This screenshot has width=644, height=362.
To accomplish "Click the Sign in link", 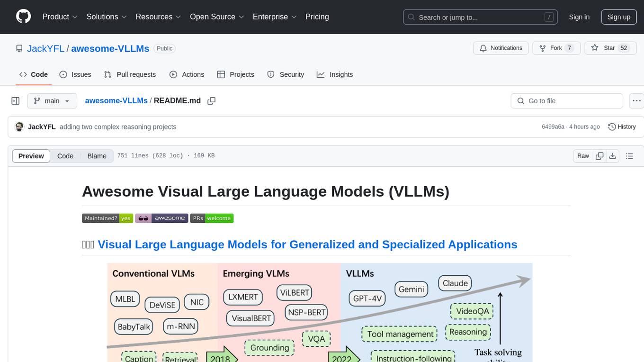I will (x=579, y=17).
